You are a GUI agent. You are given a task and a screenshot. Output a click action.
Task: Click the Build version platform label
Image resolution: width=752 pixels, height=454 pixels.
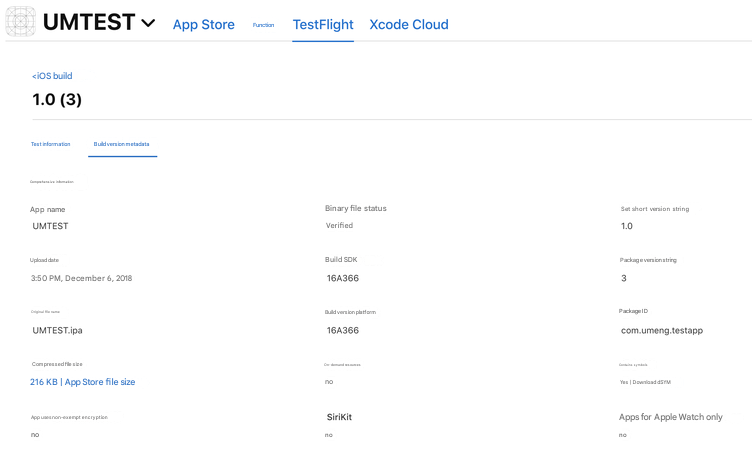coord(350,312)
